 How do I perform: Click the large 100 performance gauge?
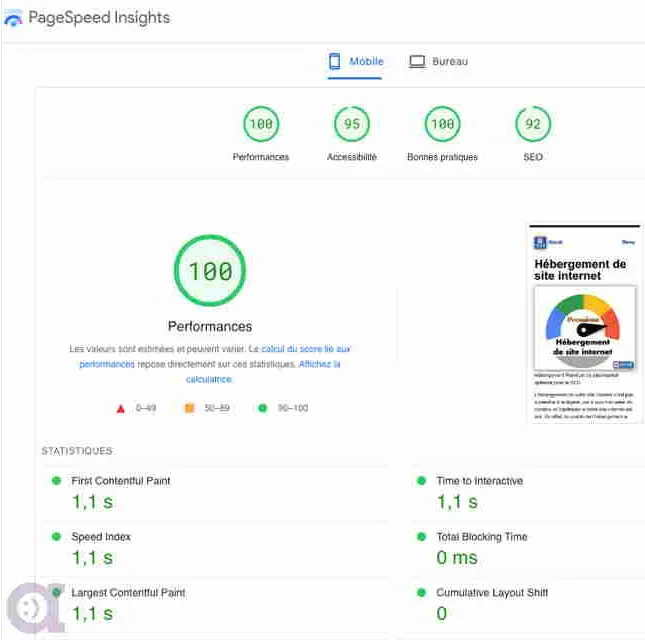(210, 270)
